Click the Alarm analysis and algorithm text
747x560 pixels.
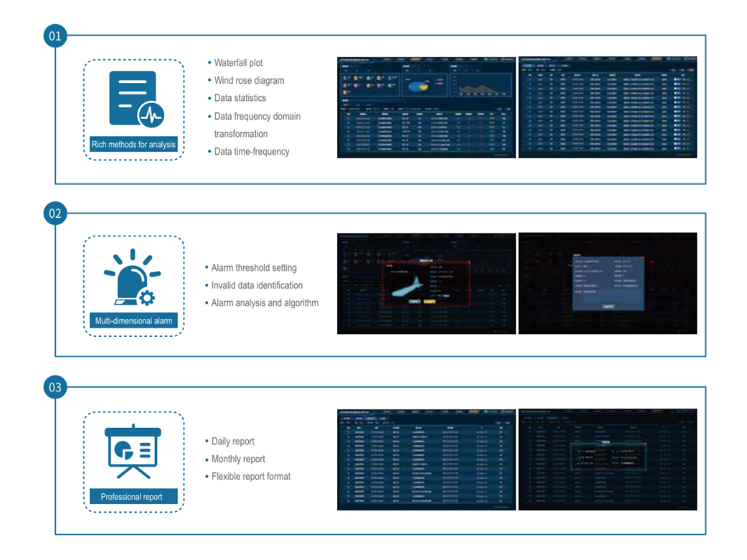pyautogui.click(x=265, y=303)
